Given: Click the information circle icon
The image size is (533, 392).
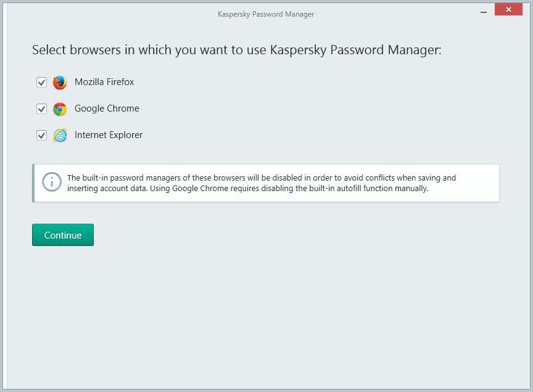Looking at the screenshot, I should [x=52, y=182].
